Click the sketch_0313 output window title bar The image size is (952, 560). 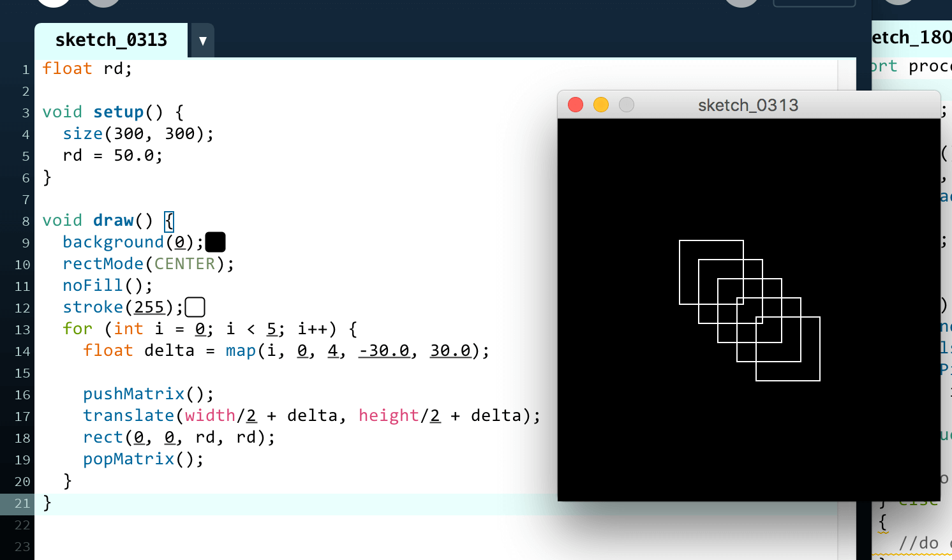tap(748, 105)
